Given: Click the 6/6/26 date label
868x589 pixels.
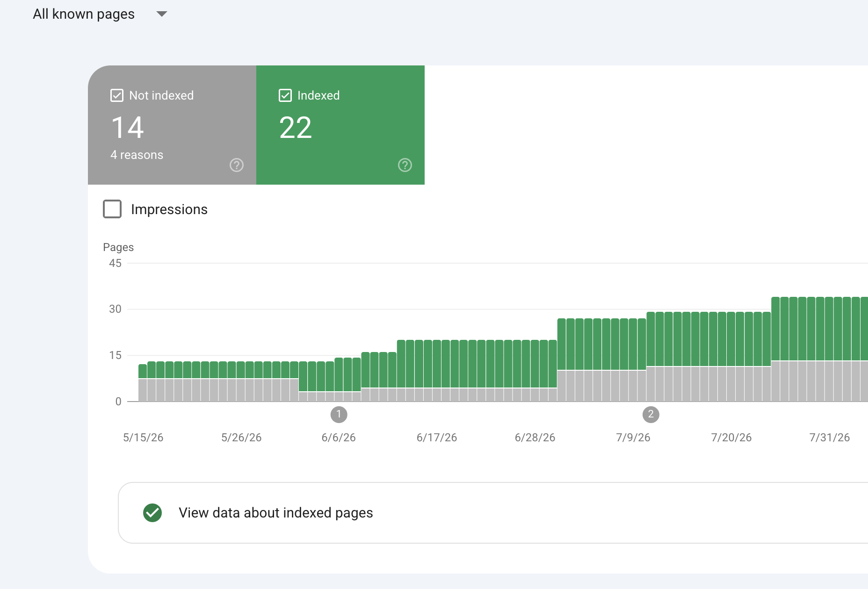Looking at the screenshot, I should [x=339, y=438].
